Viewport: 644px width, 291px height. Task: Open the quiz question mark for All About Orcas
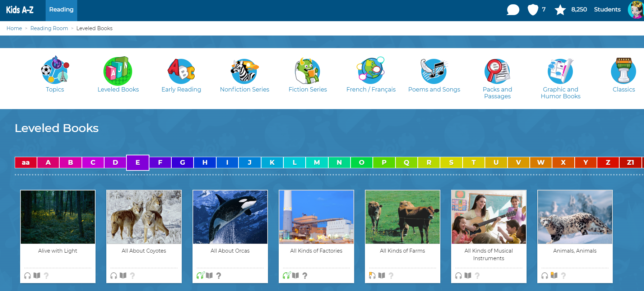(219, 276)
